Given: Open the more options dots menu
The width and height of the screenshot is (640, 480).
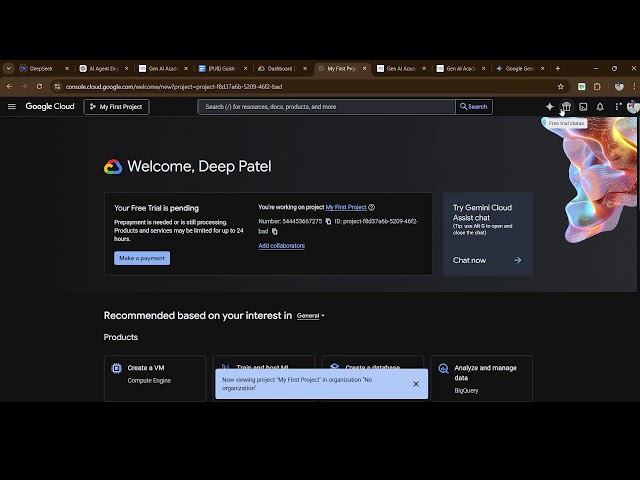Looking at the screenshot, I should pos(617,107).
